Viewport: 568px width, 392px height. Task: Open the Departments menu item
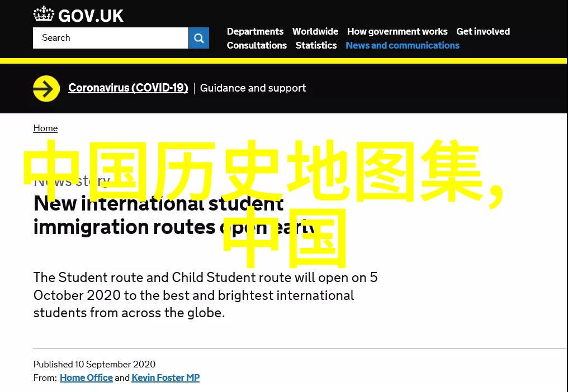pyautogui.click(x=255, y=31)
